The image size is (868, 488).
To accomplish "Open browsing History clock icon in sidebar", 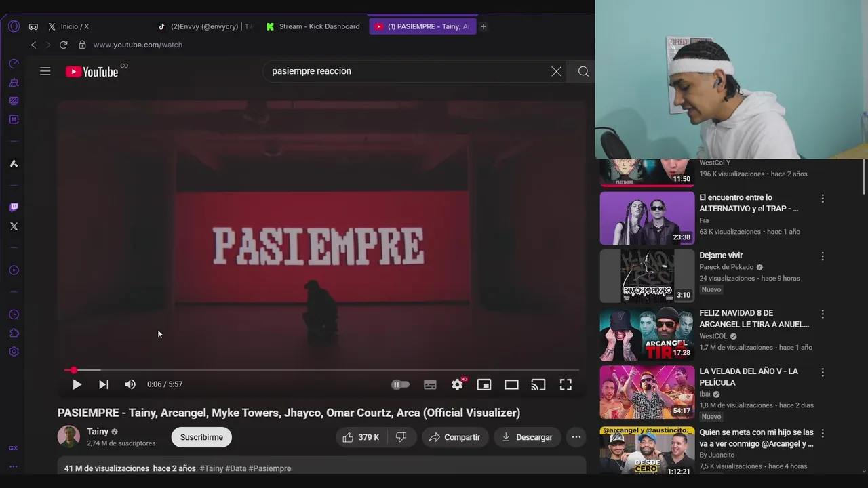I will [x=14, y=314].
